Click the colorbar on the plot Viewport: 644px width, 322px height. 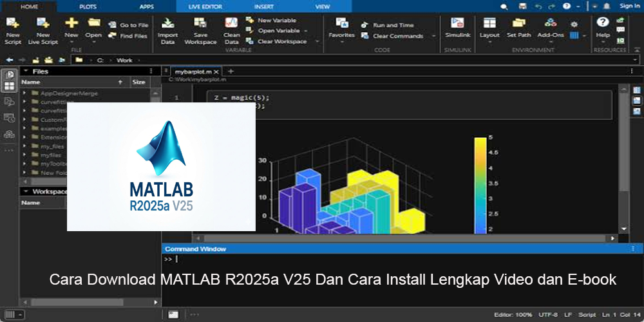point(480,185)
